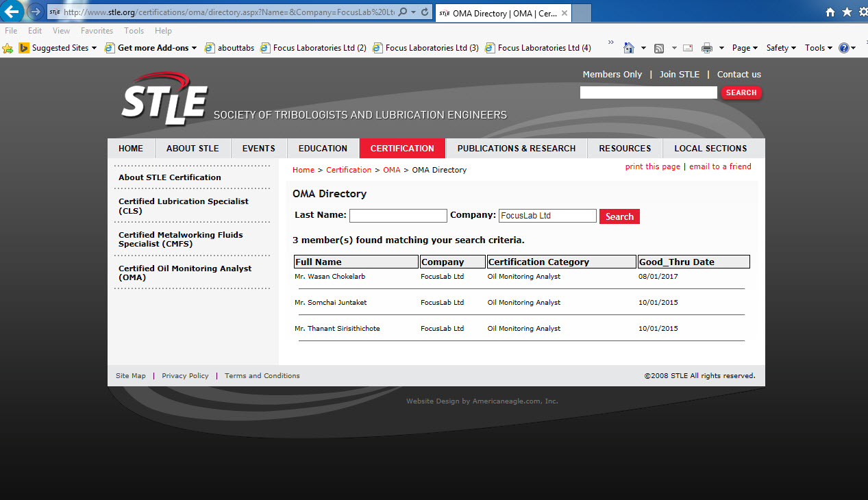Expand the feeds dropdown arrow

click(x=674, y=48)
